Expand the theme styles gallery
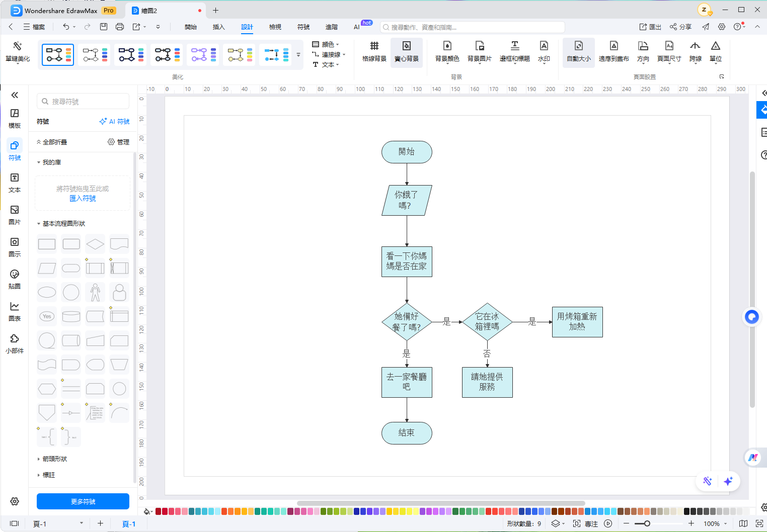The image size is (767, 532). 298,55
